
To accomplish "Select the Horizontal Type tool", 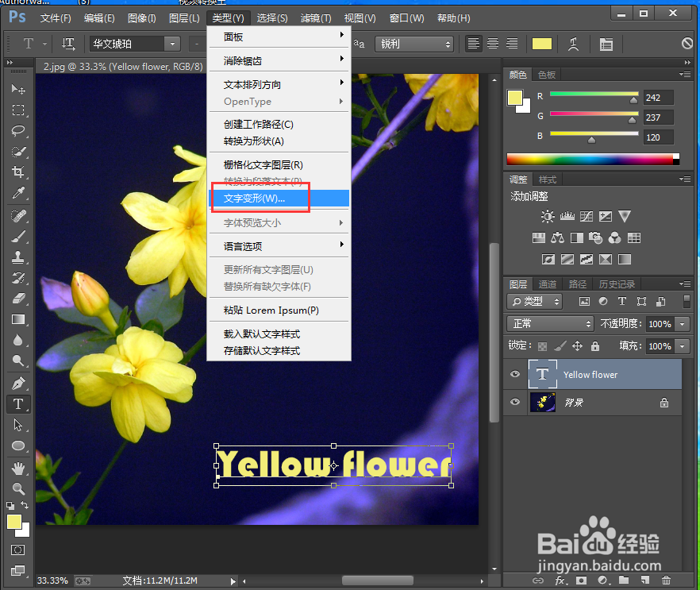I will click(17, 403).
